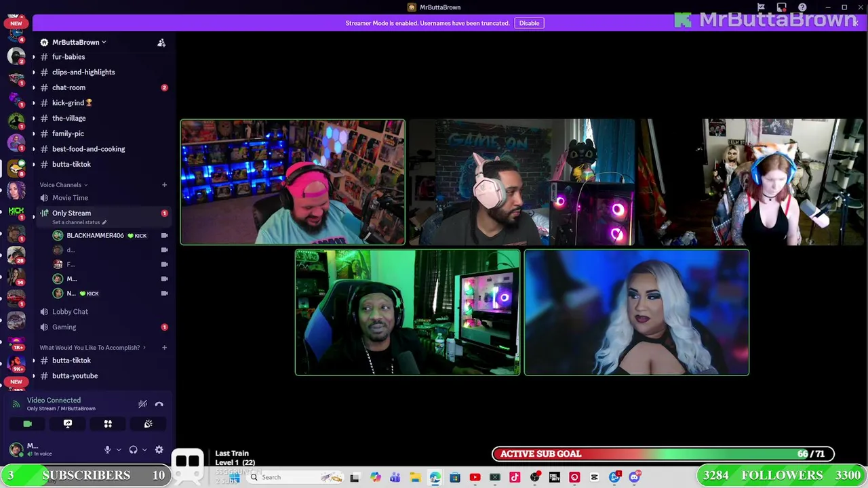
Task: Expand thread arrow beside chat-room
Action: point(34,87)
